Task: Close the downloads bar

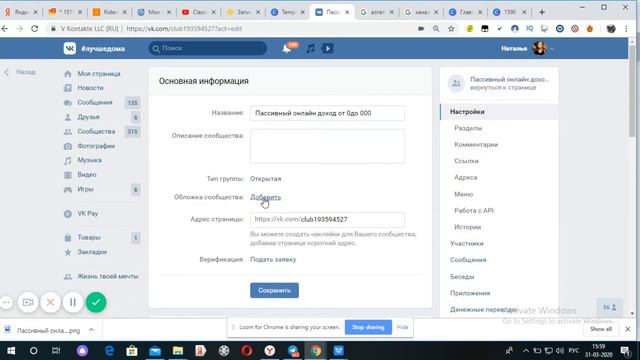Action: (x=628, y=329)
